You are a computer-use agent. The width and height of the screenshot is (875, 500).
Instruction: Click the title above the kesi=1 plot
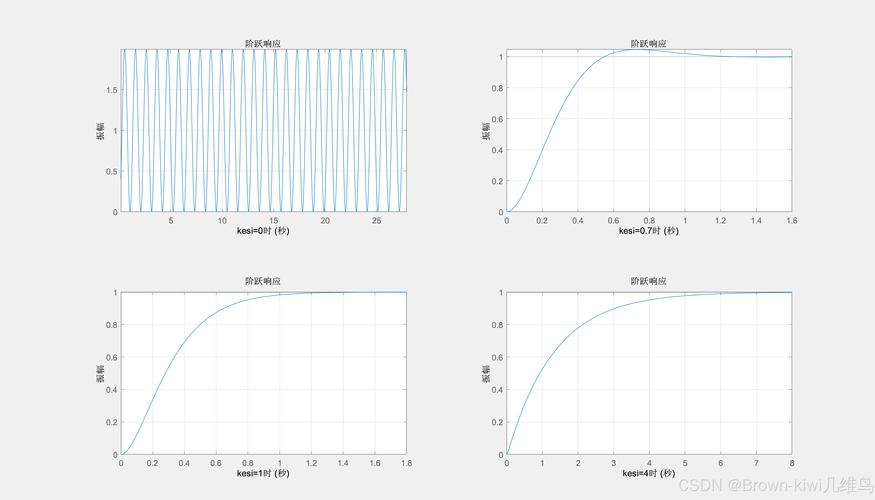point(264,282)
